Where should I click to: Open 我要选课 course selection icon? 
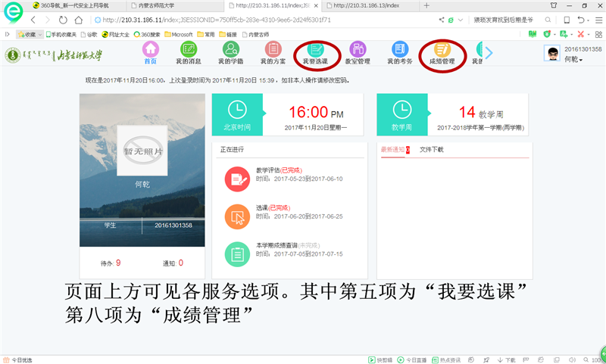[316, 51]
